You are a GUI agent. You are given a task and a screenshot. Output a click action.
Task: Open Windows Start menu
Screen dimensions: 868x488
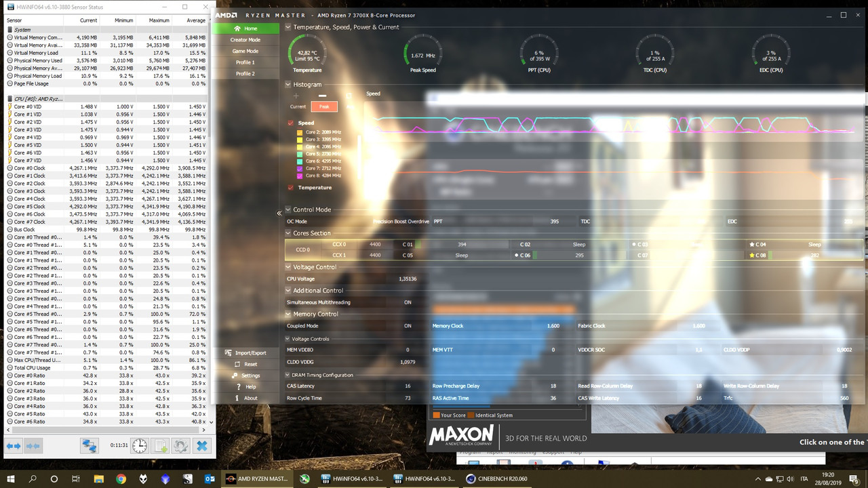(11, 479)
